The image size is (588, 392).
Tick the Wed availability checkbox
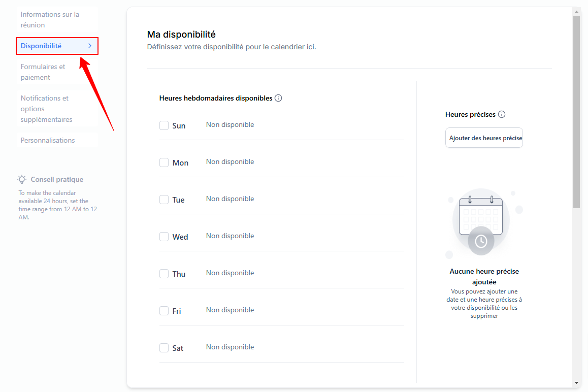pos(164,237)
